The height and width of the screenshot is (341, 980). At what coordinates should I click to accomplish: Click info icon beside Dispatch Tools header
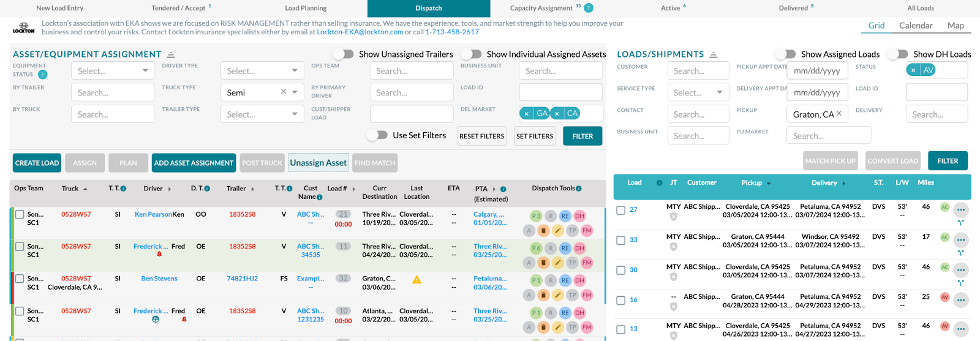click(579, 189)
